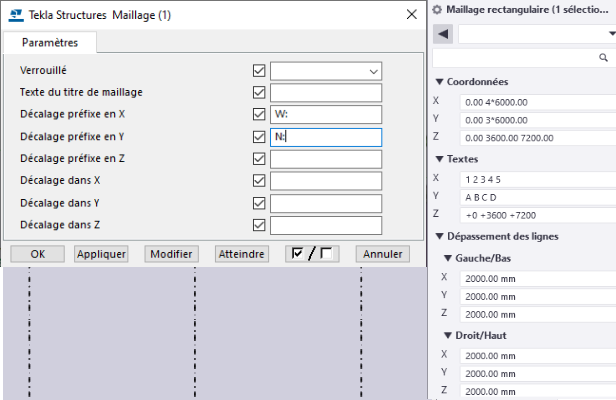The width and height of the screenshot is (616, 400).
Task: Open the properties preset dropdown arrow
Action: (x=611, y=34)
